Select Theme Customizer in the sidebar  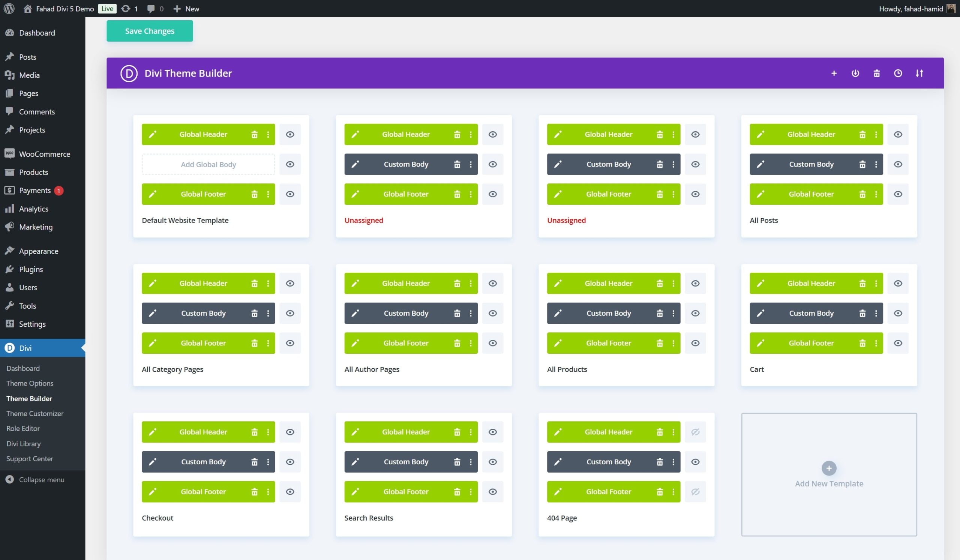pyautogui.click(x=34, y=413)
